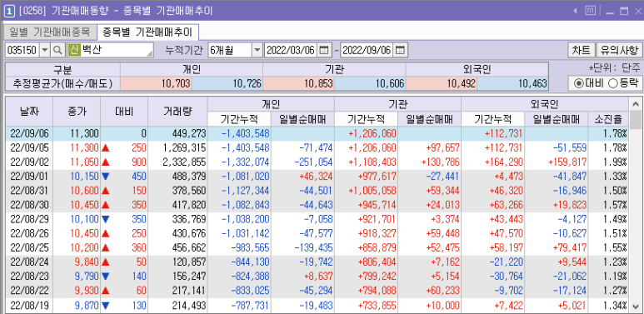Click the 개인 기간누적 column header

pyautogui.click(x=239, y=119)
